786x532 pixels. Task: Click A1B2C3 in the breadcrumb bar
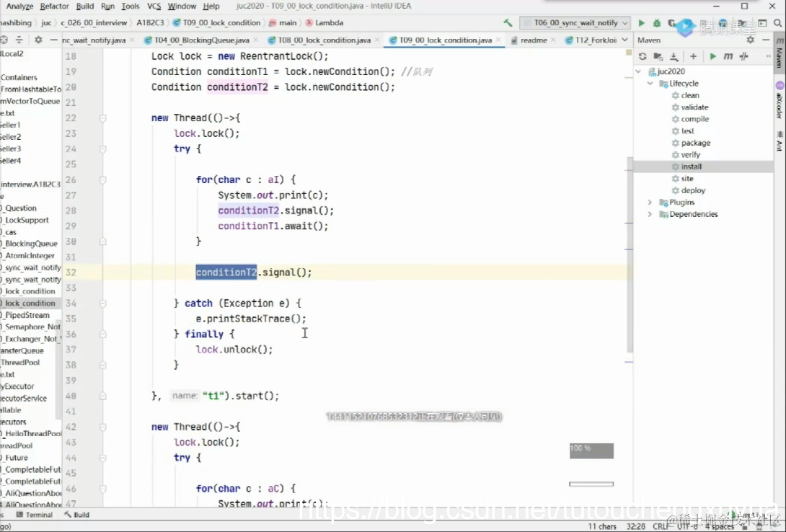point(150,22)
